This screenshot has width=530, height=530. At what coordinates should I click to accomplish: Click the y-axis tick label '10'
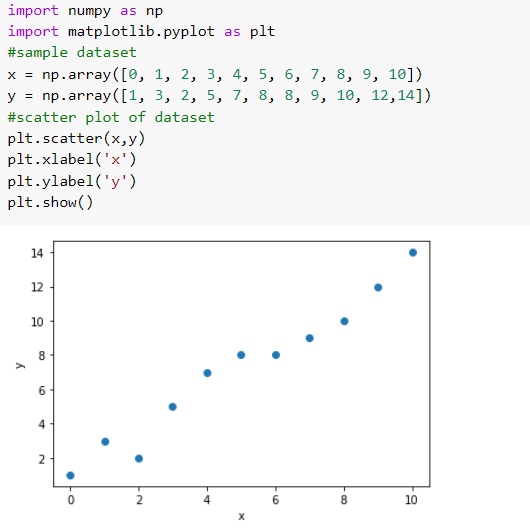pos(38,322)
